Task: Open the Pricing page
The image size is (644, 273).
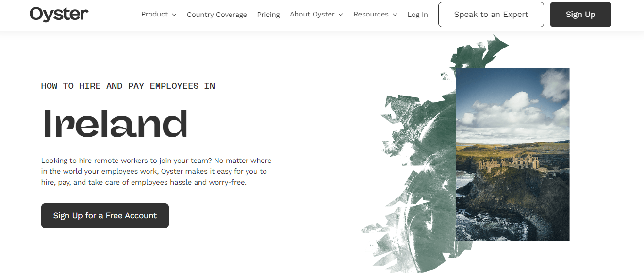Action: point(268,15)
